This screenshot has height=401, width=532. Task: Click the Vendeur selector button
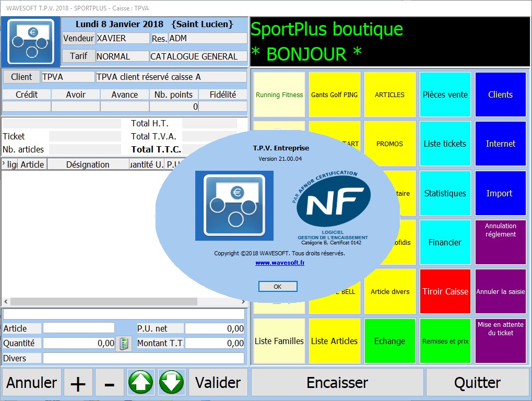click(x=78, y=38)
